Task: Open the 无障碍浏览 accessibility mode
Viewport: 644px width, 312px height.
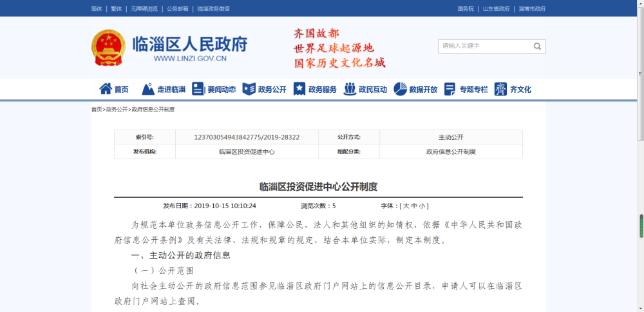Action: 144,8
